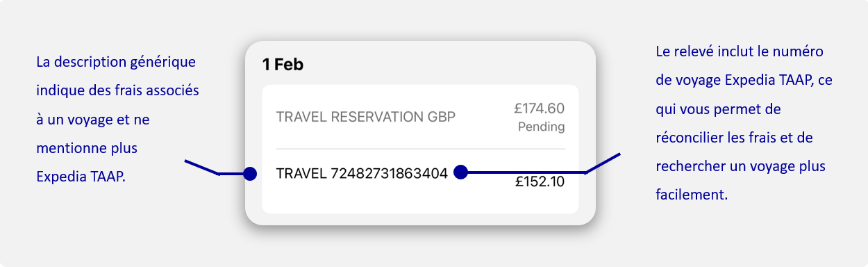Image resolution: width=868 pixels, height=267 pixels.
Task: Click the right annotation about numéro de voyage
Action: pyautogui.click(x=744, y=124)
